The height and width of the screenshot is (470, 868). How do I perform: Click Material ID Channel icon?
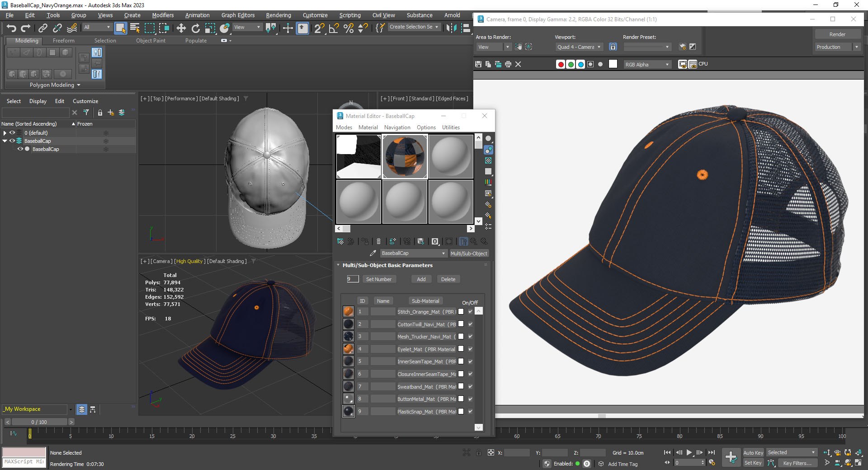pos(435,241)
